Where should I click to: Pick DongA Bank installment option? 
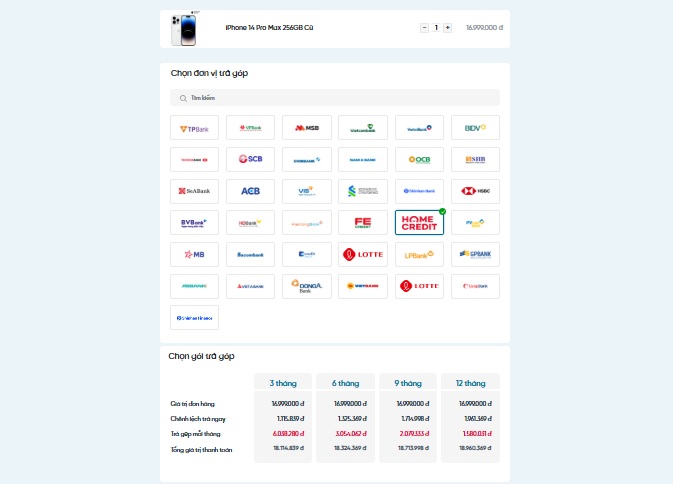[x=306, y=286]
